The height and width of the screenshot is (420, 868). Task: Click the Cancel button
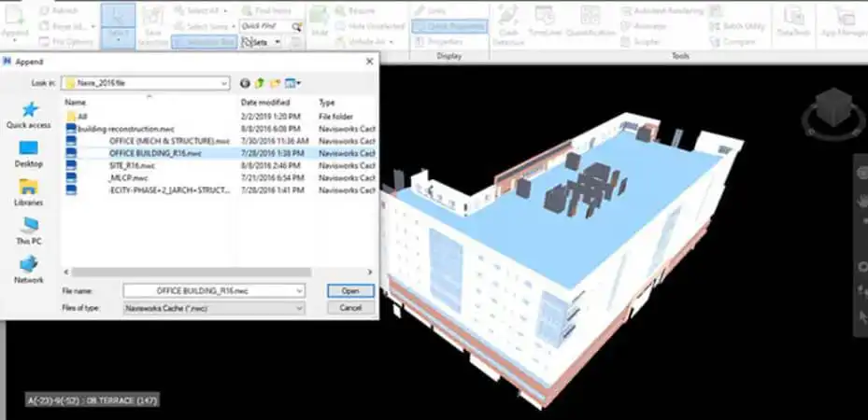pyautogui.click(x=350, y=307)
